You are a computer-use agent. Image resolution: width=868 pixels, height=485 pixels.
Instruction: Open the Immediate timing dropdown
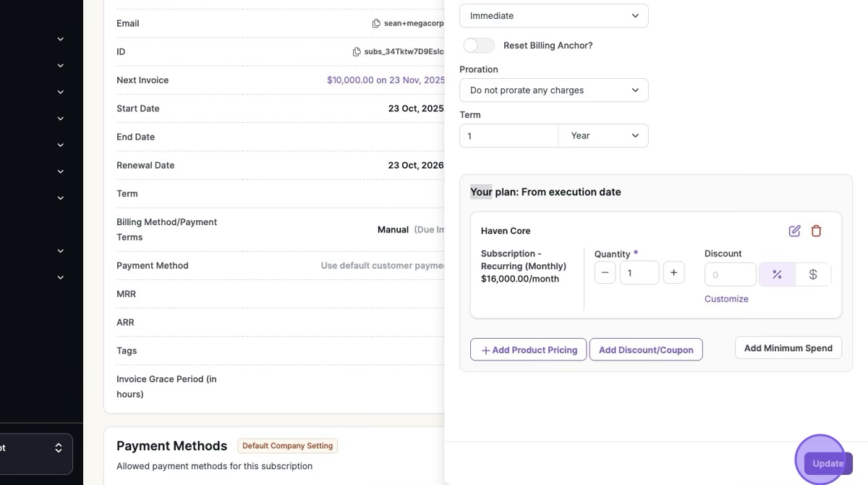pyautogui.click(x=554, y=16)
